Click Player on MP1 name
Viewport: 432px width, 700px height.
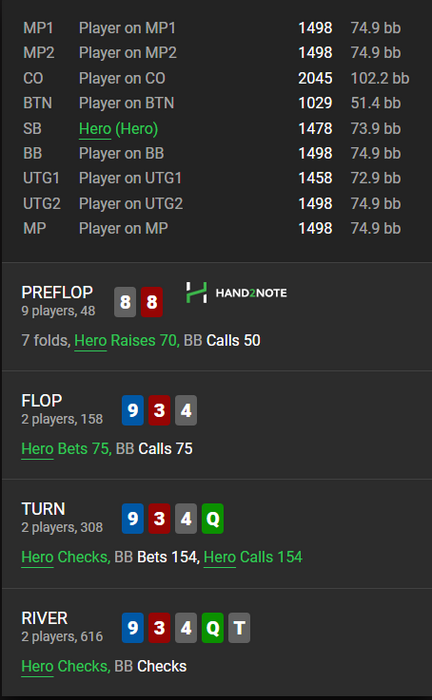[127, 28]
